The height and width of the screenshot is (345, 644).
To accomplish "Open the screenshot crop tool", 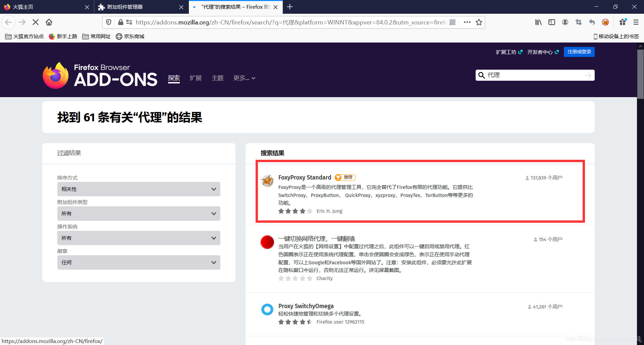I will tap(579, 22).
